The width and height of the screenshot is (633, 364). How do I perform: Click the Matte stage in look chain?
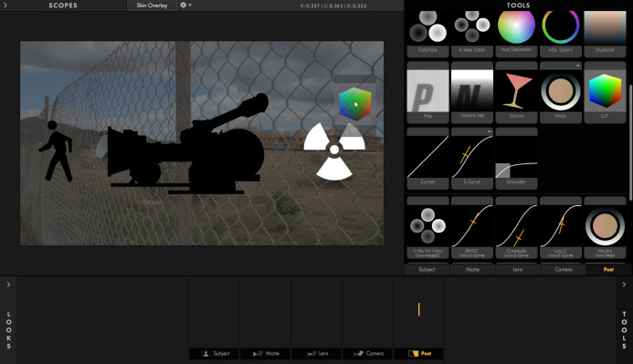265,354
